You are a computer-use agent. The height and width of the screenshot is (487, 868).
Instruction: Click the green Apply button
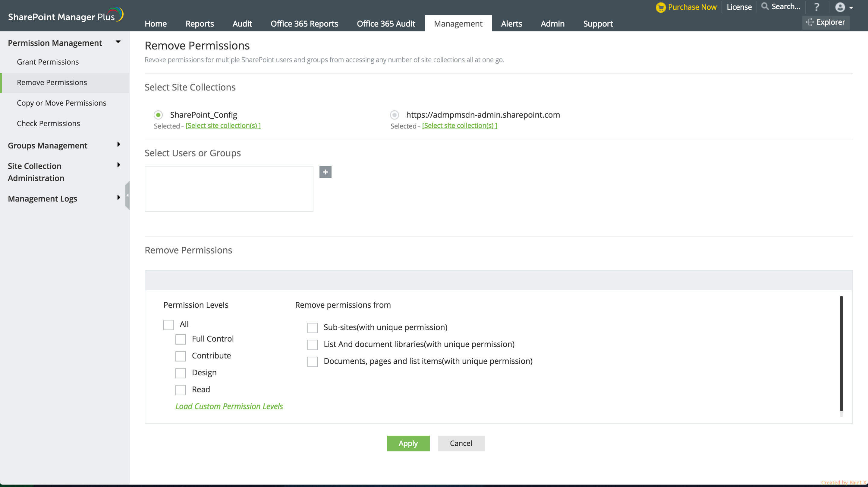click(408, 443)
